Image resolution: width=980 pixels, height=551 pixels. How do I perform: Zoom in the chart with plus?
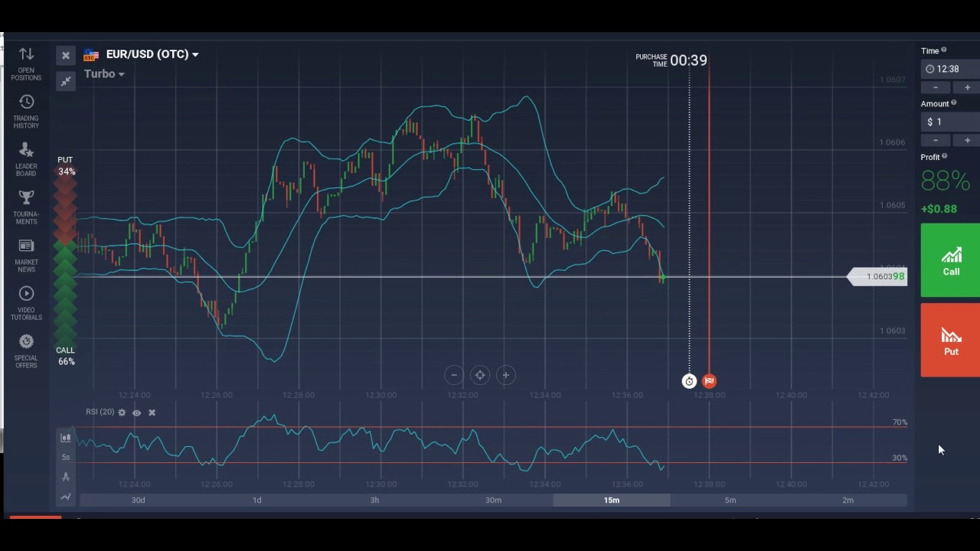pyautogui.click(x=505, y=375)
